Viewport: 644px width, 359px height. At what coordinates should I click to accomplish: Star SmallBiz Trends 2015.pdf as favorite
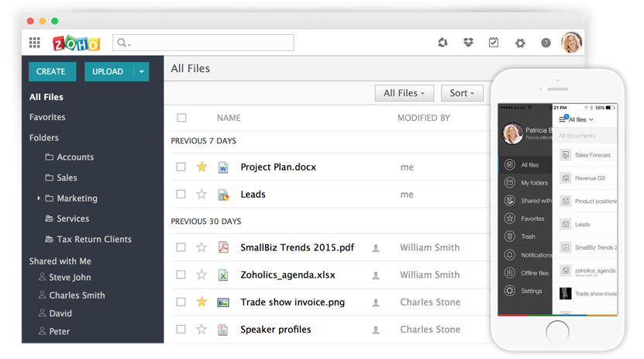pyautogui.click(x=201, y=247)
